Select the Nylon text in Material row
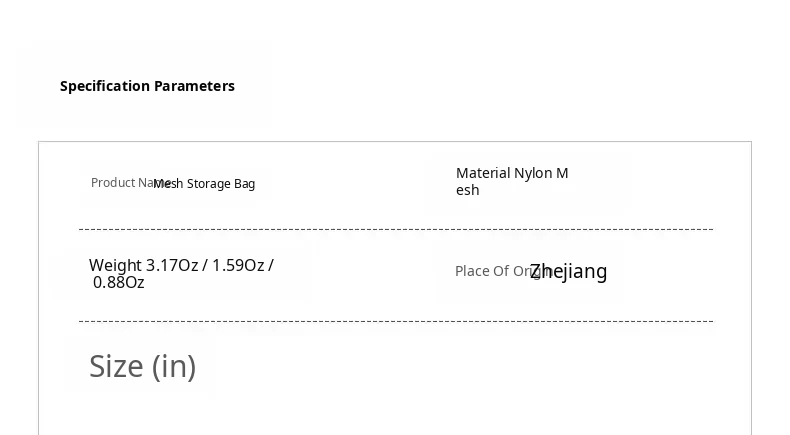790x435 pixels. pyautogui.click(x=534, y=173)
